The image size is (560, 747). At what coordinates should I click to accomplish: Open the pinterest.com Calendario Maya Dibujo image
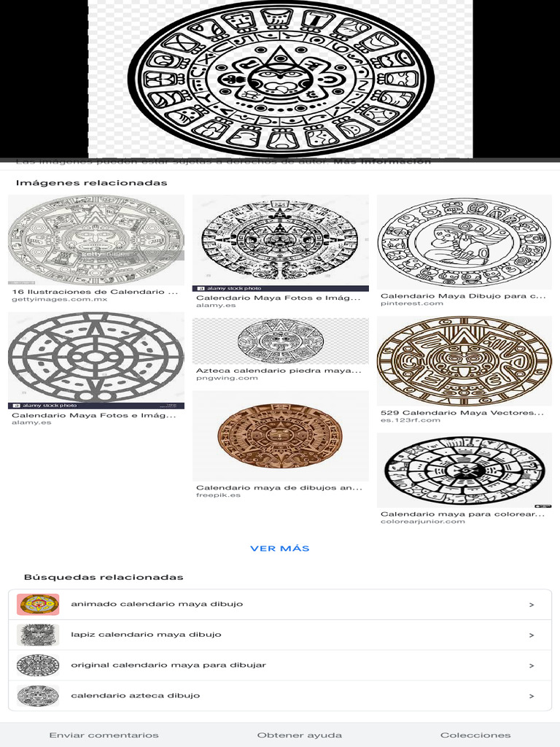pyautogui.click(x=464, y=242)
